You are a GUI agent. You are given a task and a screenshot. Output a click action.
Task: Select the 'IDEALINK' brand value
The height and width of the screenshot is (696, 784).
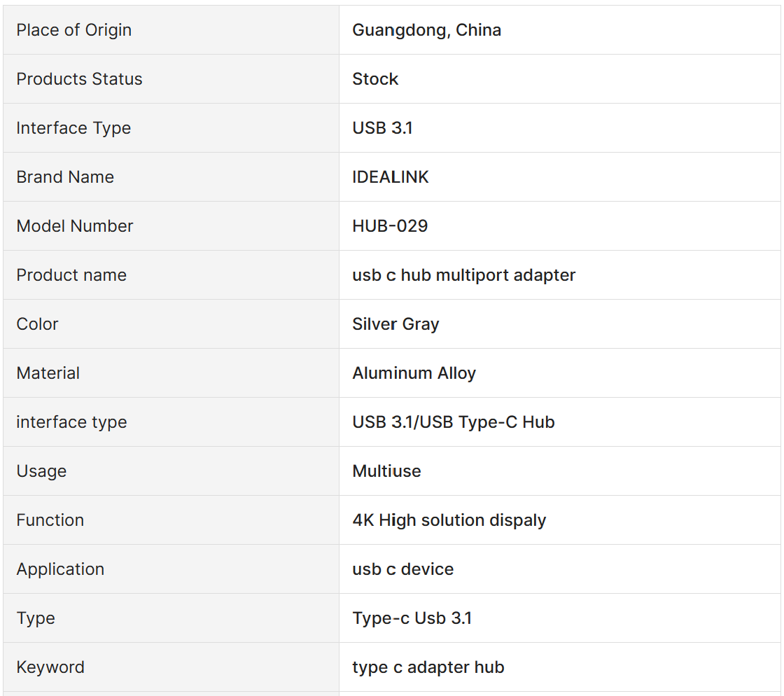coord(390,177)
